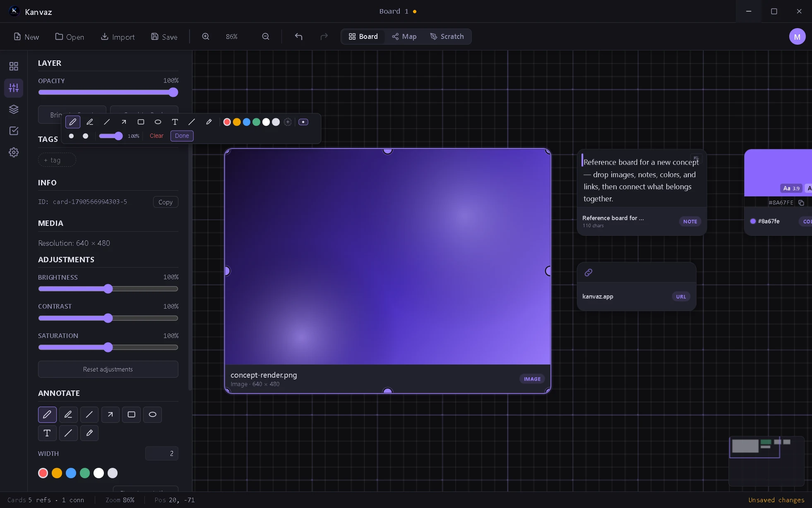Choose the text tool in Annotate panel
812x508 pixels.
click(x=47, y=433)
